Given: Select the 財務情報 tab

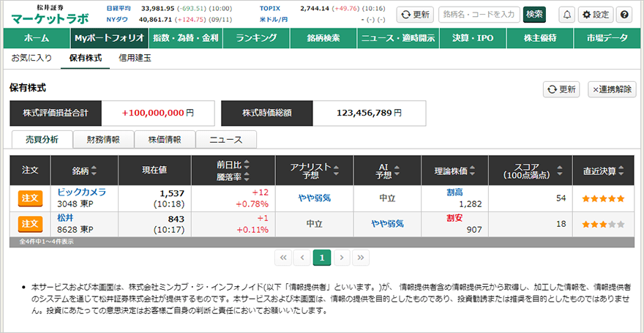Looking at the screenshot, I should [103, 140].
